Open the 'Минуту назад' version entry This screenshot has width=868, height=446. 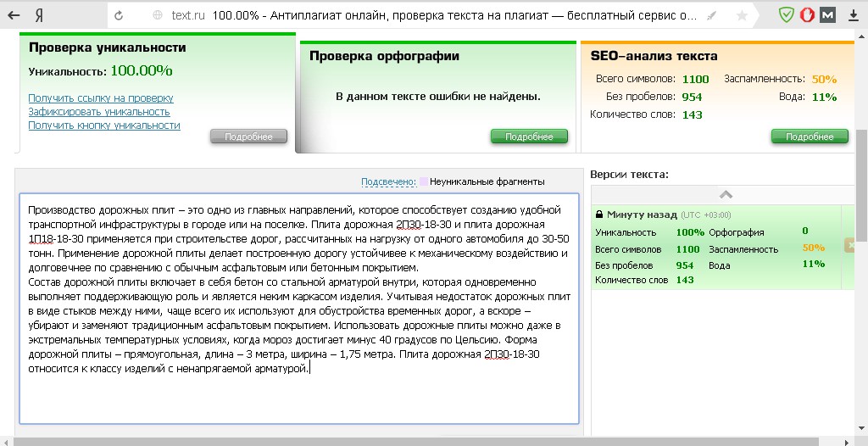tap(642, 215)
